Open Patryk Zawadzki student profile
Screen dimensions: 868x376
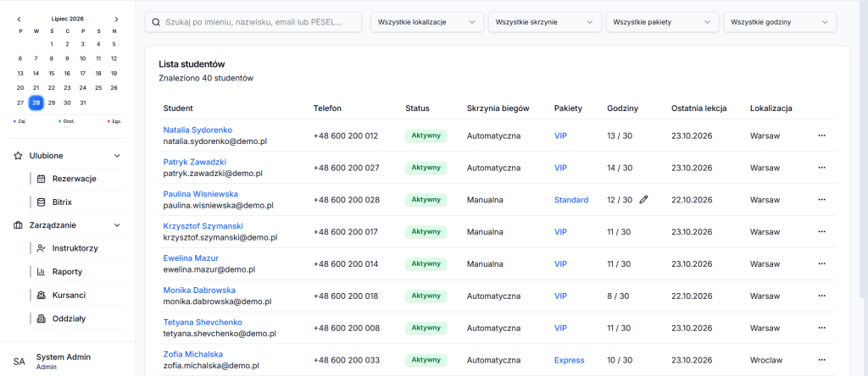click(194, 162)
